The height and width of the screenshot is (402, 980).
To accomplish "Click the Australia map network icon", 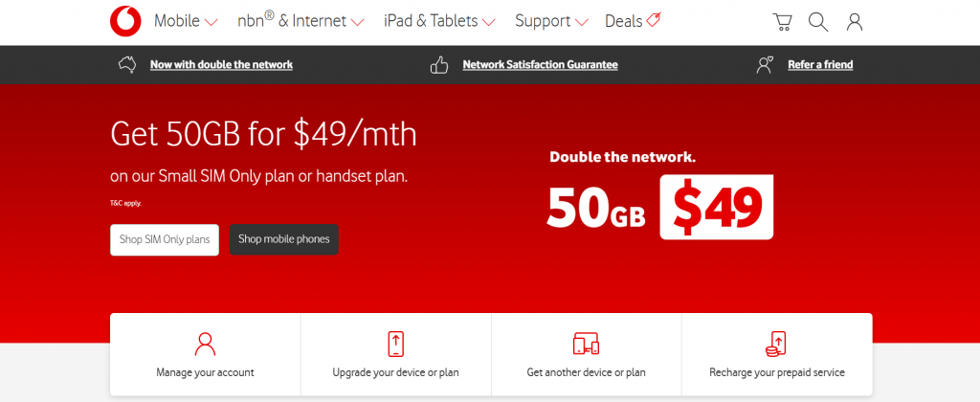I will (x=127, y=64).
